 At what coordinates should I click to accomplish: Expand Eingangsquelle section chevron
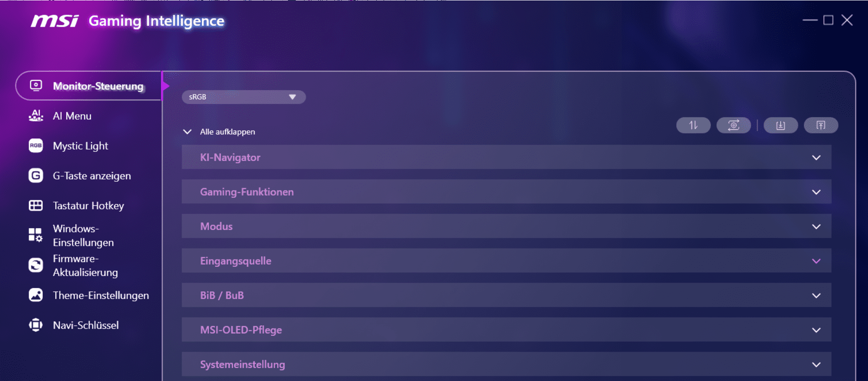tap(816, 261)
